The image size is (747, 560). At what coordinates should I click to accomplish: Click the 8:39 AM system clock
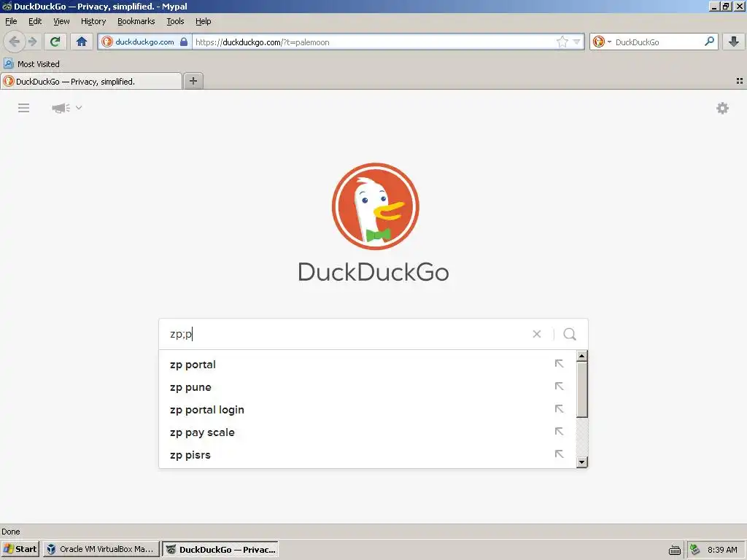722,550
